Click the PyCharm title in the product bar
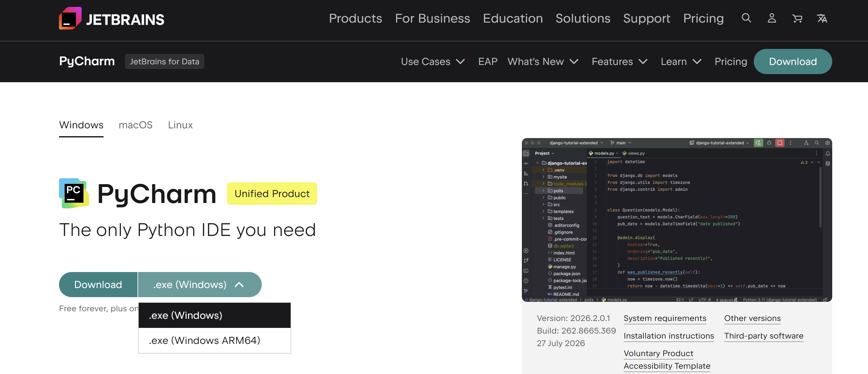Image resolution: width=868 pixels, height=374 pixels. (x=87, y=61)
